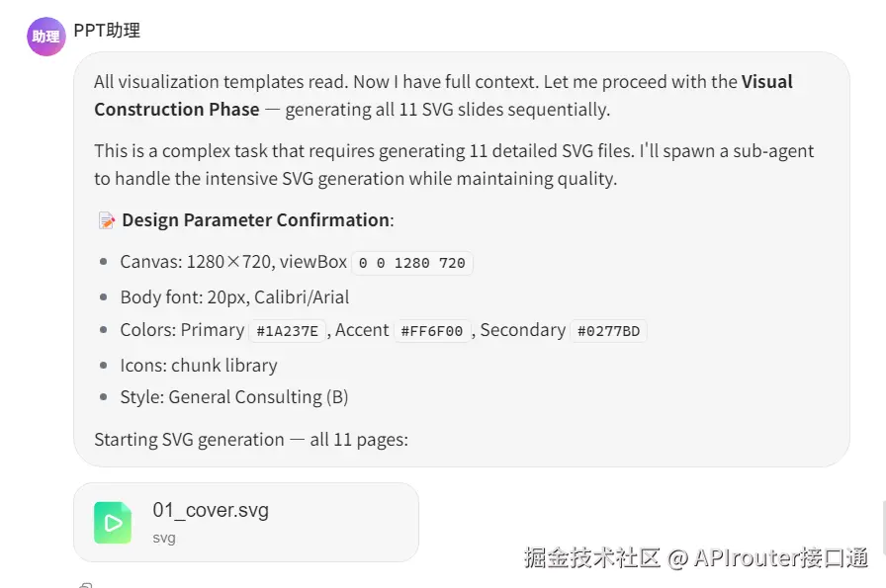Select the Accent color code #FF6F00
The width and height of the screenshot is (886, 588).
432,331
